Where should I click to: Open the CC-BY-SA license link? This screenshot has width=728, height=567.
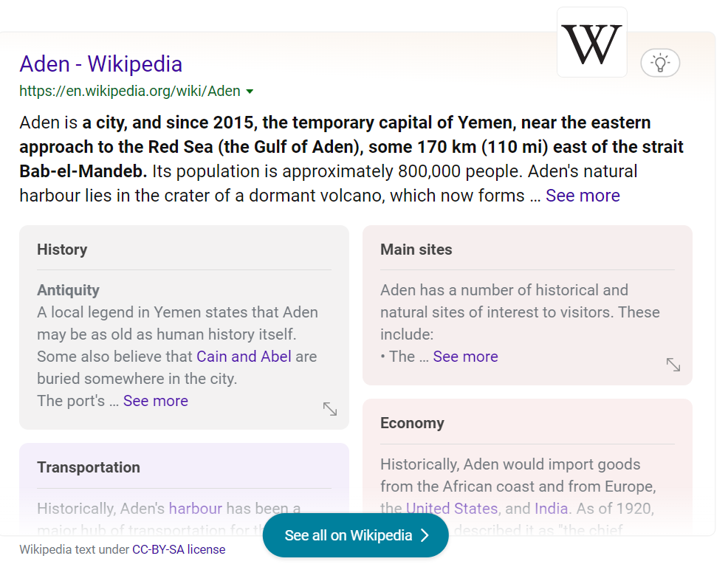point(179,549)
